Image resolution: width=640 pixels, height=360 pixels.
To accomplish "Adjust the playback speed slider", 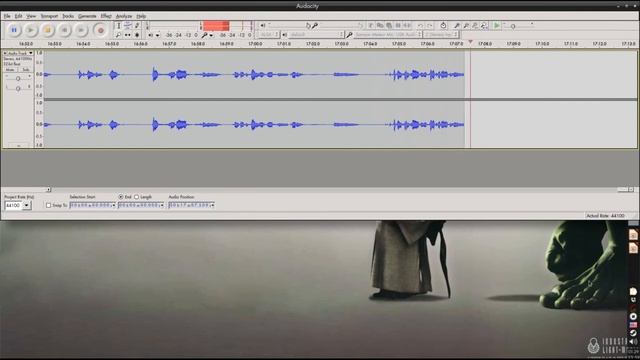I will pos(519,26).
